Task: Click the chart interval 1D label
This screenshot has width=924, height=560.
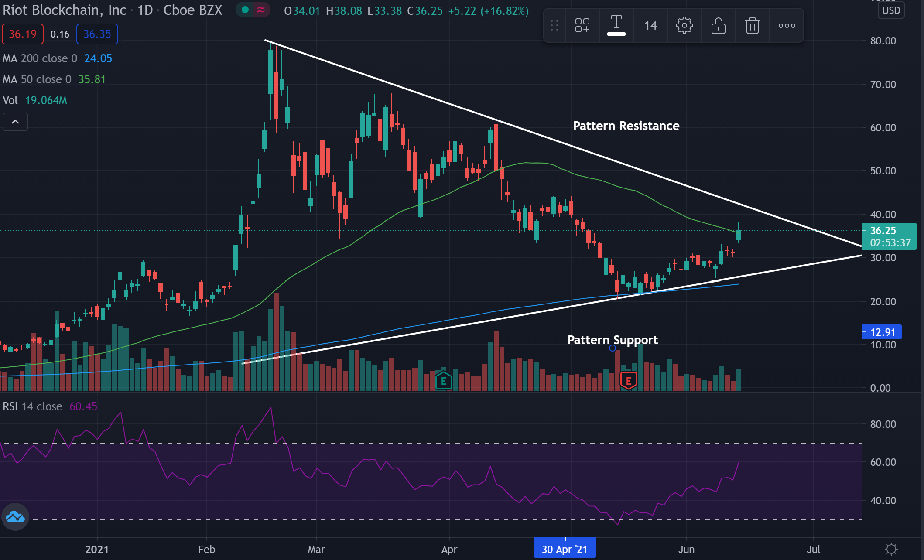Action: 145,10
